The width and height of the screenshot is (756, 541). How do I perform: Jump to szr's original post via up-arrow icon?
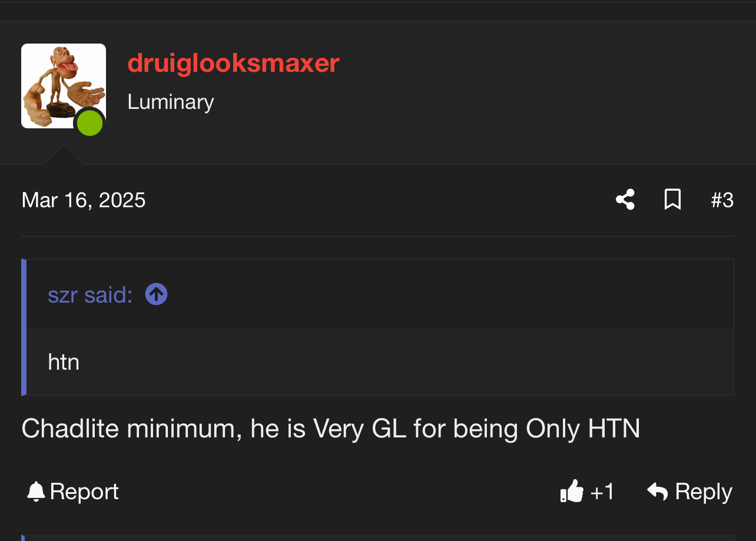point(156,294)
